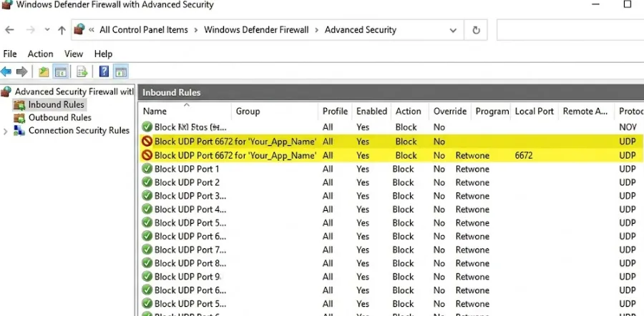Click the address bar back navigation arrow

pyautogui.click(x=9, y=30)
